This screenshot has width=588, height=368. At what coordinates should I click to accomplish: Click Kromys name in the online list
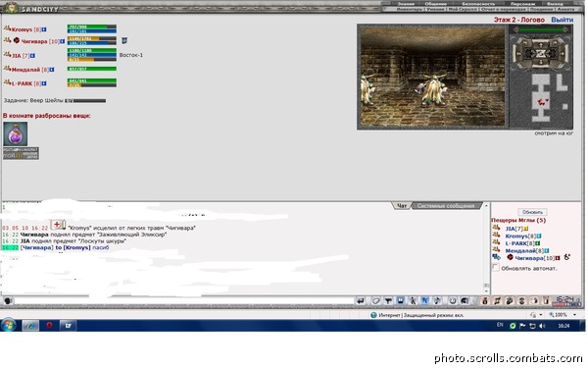[516, 236]
